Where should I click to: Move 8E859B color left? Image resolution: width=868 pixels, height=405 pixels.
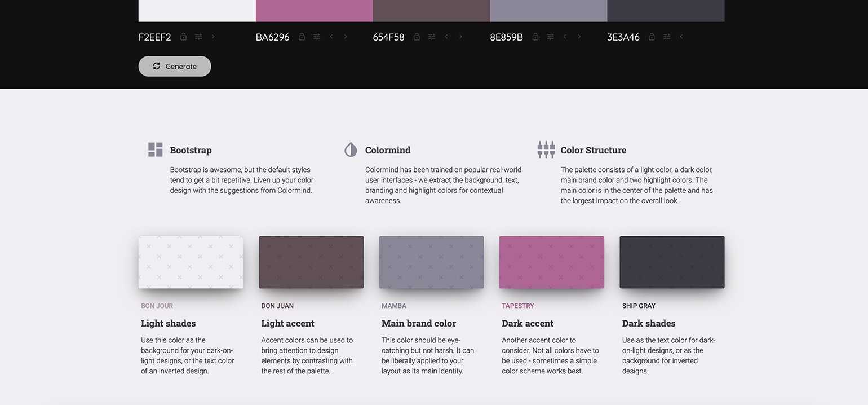[x=565, y=37]
